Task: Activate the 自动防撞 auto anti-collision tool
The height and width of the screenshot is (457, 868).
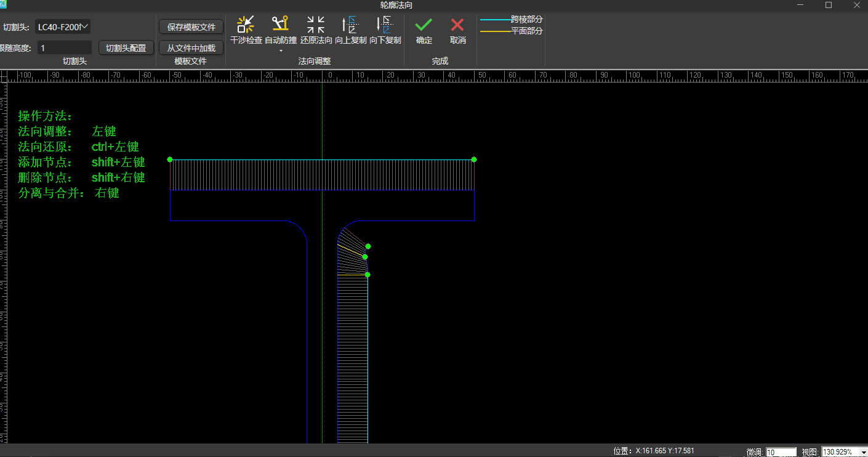Action: pos(281,30)
